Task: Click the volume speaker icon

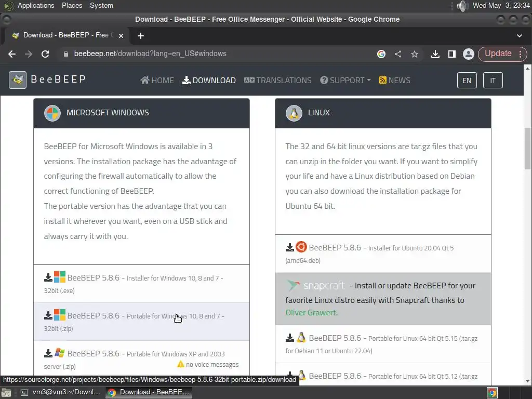Action: point(461,6)
